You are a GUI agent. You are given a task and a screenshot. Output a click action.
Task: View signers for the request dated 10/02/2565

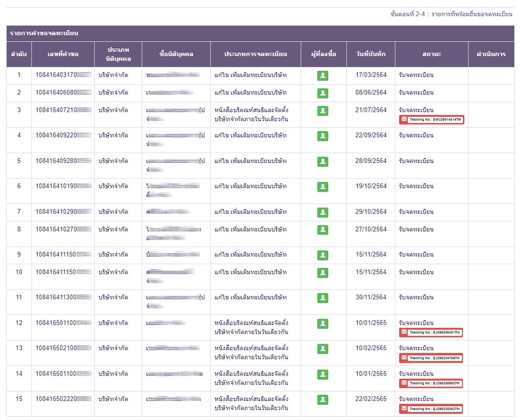pyautogui.click(x=323, y=349)
